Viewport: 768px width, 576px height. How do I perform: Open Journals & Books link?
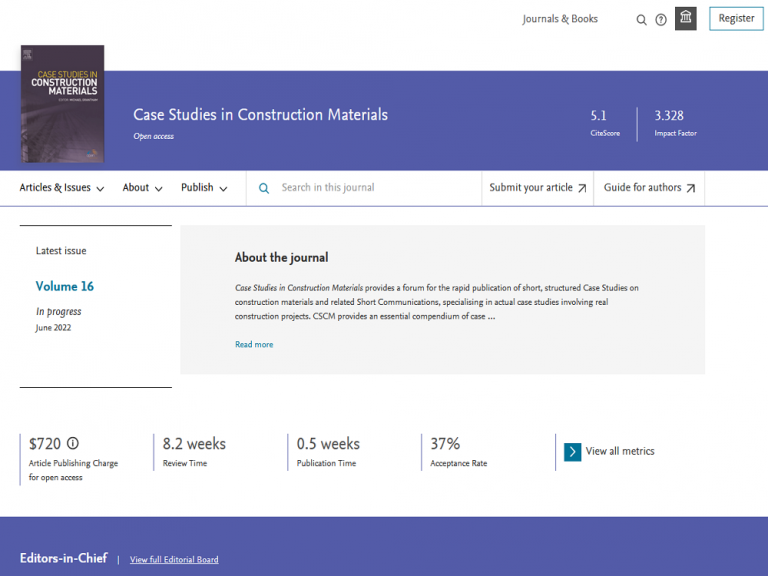[560, 19]
